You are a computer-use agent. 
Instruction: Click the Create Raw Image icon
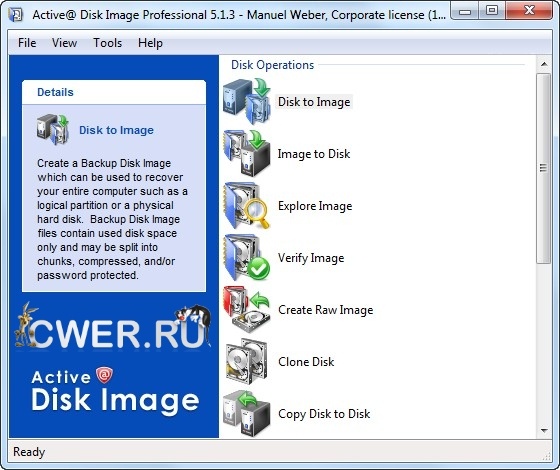coord(247,310)
